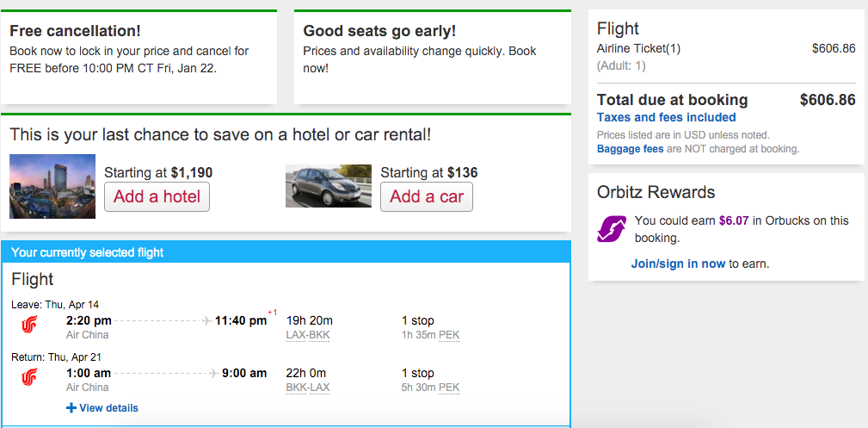This screenshot has height=428, width=868.
Task: Open the gray rental car thumbnail
Action: tap(329, 186)
